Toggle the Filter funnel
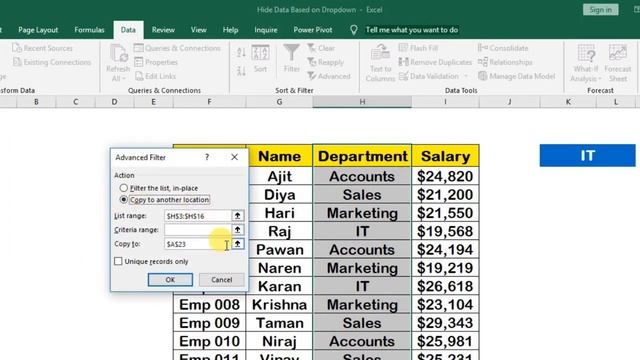The image size is (640, 360). [x=291, y=59]
